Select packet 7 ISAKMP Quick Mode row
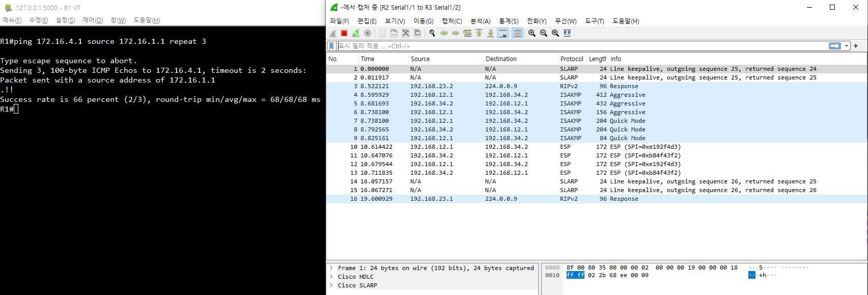868x295 pixels. 597,121
